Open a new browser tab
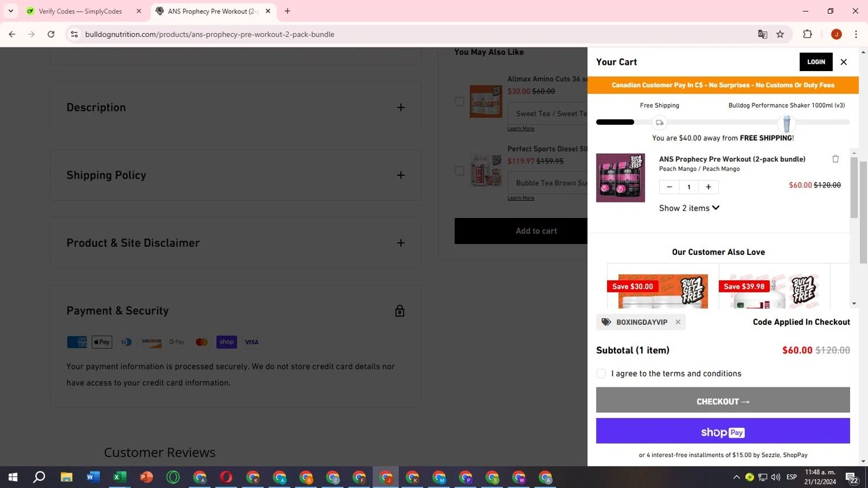The image size is (868, 488). point(288,11)
